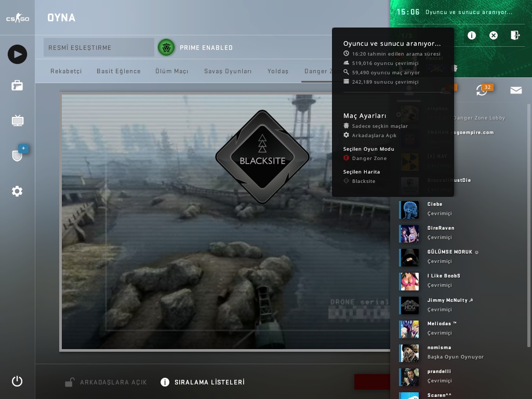
Task: Open Jimmy McNulty's avatar
Action: coord(409,305)
